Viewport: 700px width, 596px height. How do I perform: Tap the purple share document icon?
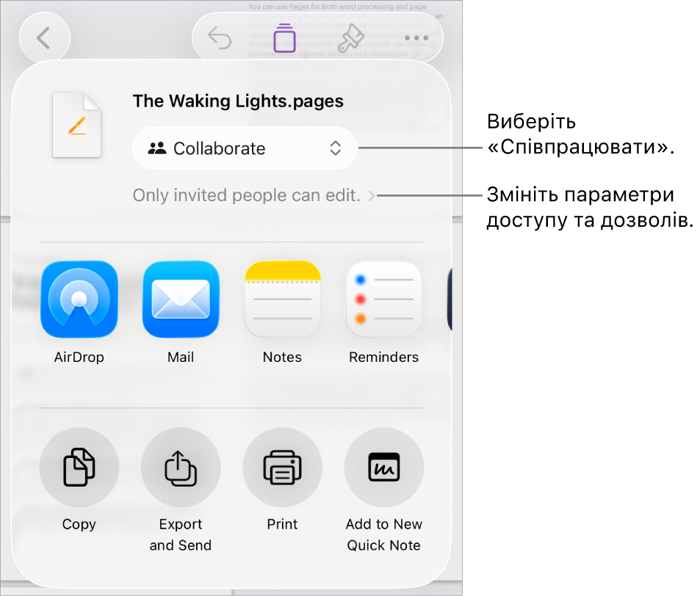click(x=284, y=38)
